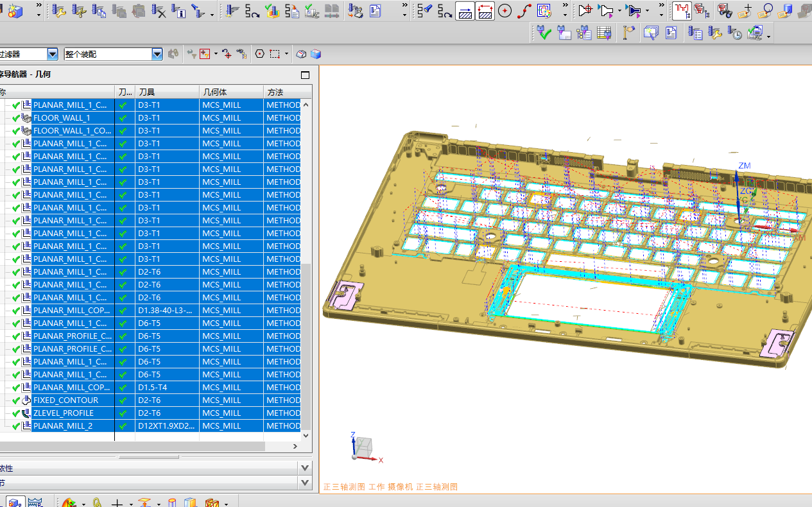Click the Verify Tool Path icon
Image resolution: width=812 pixels, height=507 pixels.
point(272,11)
